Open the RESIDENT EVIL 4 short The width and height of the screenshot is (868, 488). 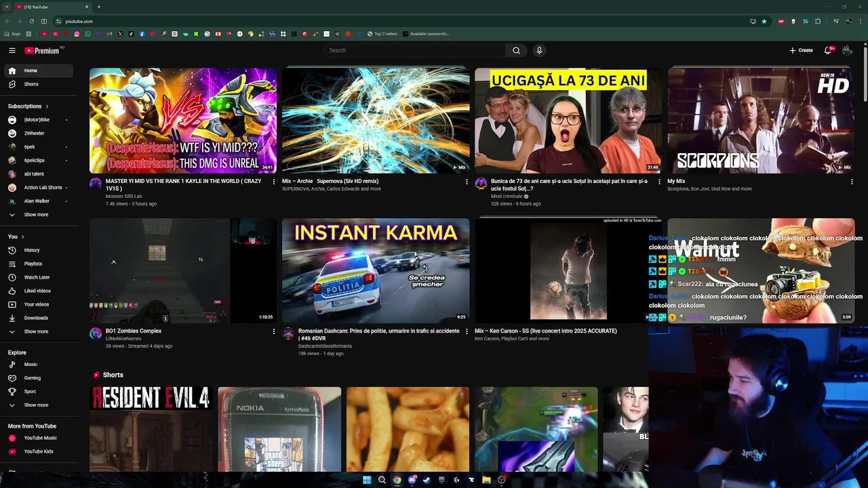coord(151,429)
